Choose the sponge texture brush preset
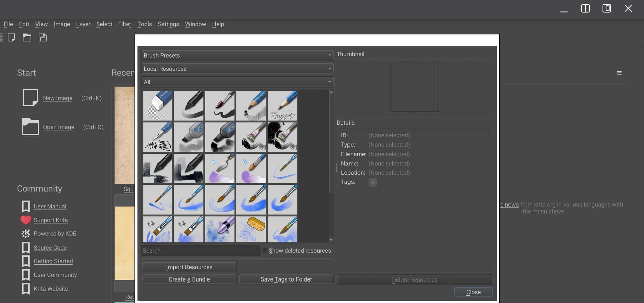 click(251, 229)
